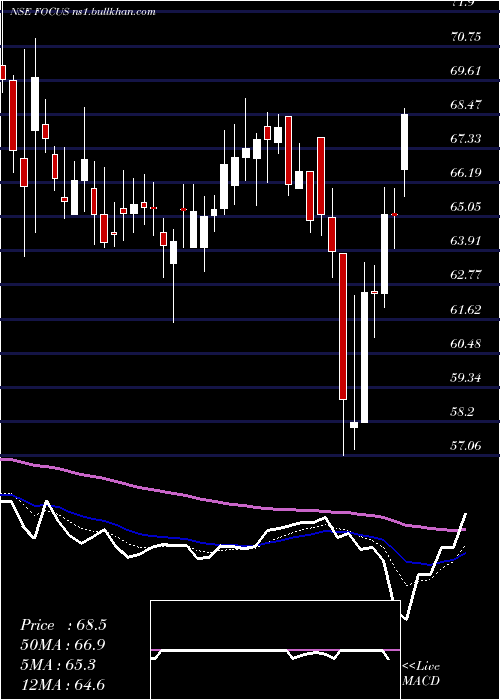Click the 60.48 price axis label
Screen dimensions: 500x700
coord(466,343)
